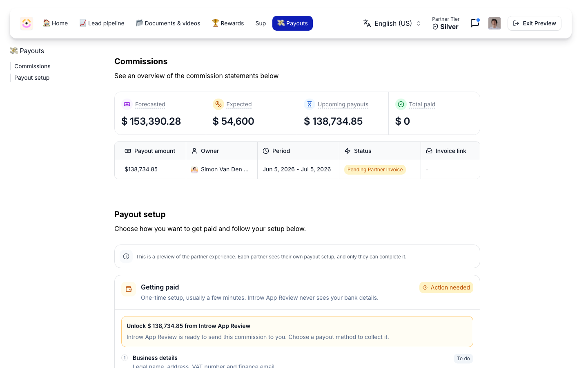Screen dimensions: 588x368
Task: Click the Action needed badge
Action: (446, 287)
